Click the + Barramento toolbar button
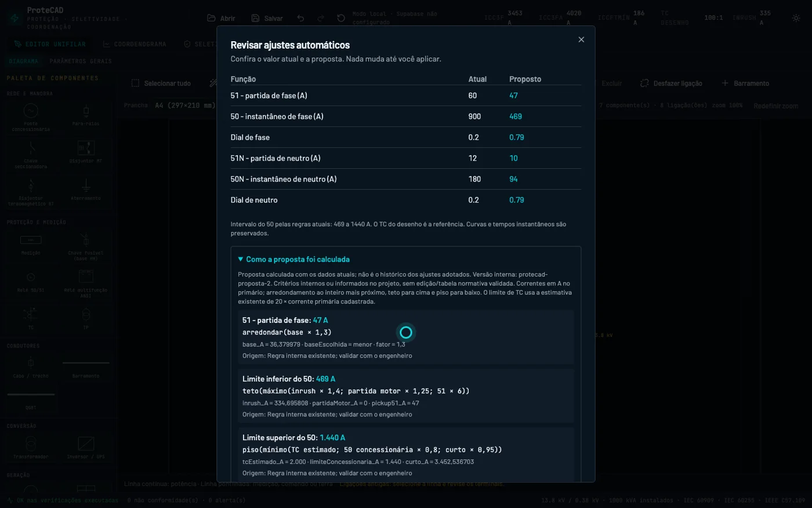Image resolution: width=812 pixels, height=508 pixels. click(x=745, y=83)
